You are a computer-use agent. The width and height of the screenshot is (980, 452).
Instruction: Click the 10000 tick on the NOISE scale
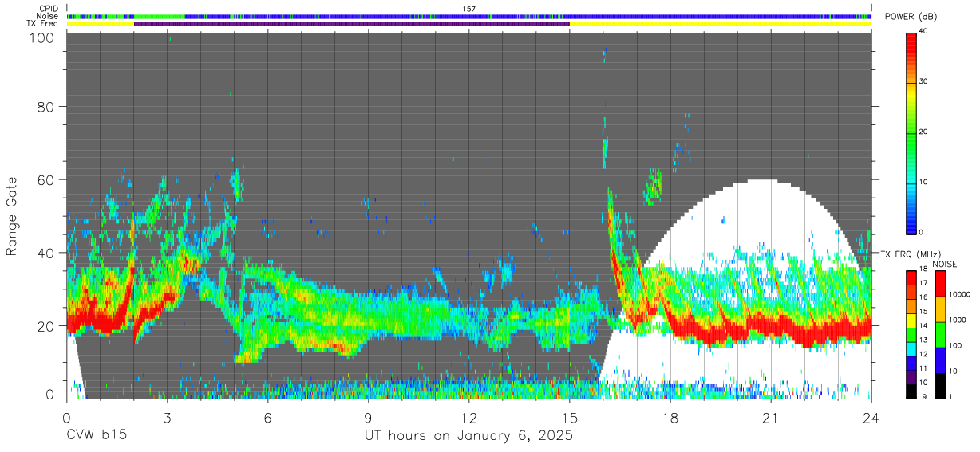pos(959,294)
